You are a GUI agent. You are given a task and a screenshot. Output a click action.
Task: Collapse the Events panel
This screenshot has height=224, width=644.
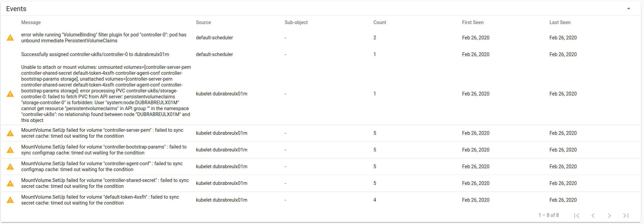pos(629,8)
